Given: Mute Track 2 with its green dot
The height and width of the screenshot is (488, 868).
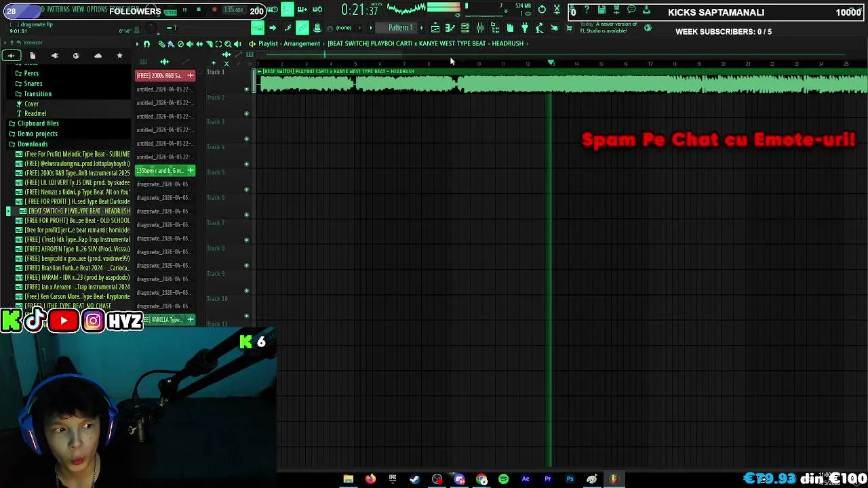Looking at the screenshot, I should click(246, 114).
